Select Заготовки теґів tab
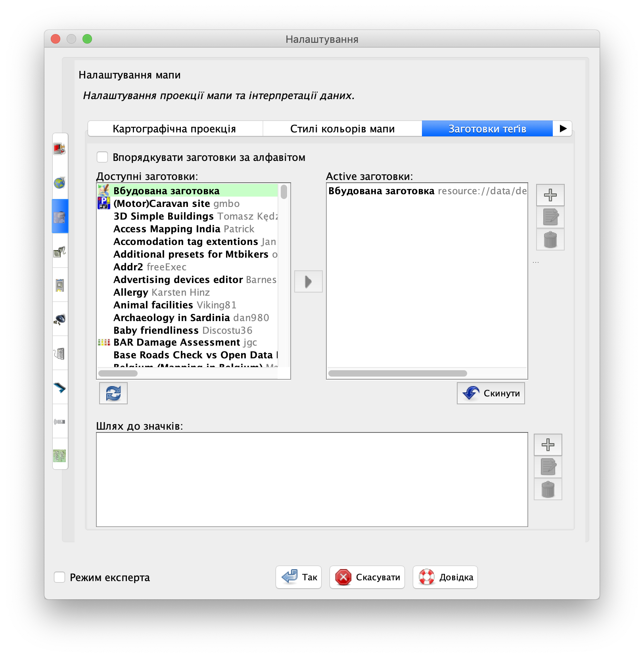This screenshot has height=658, width=644. point(487,129)
